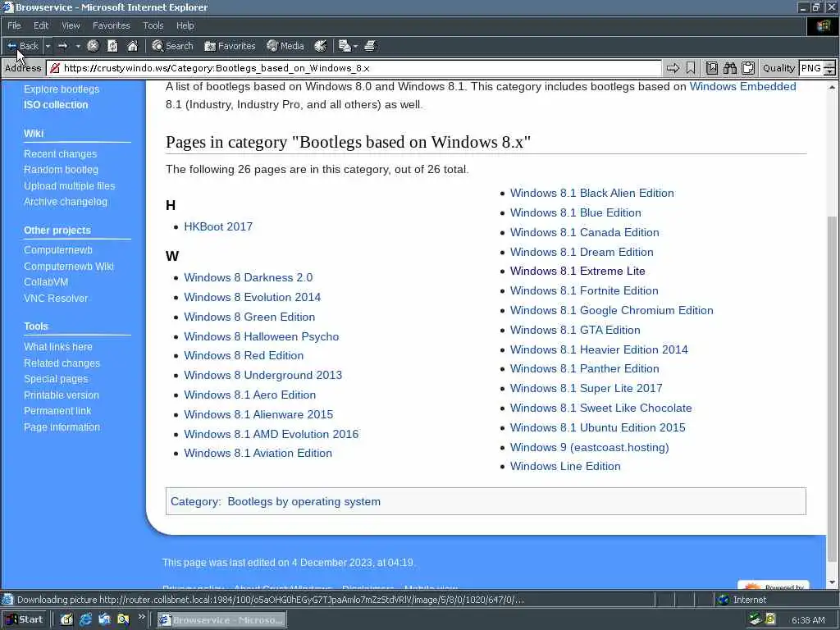The height and width of the screenshot is (630, 840).
Task: Open Random bootleg in the sidebar
Action: point(61,169)
